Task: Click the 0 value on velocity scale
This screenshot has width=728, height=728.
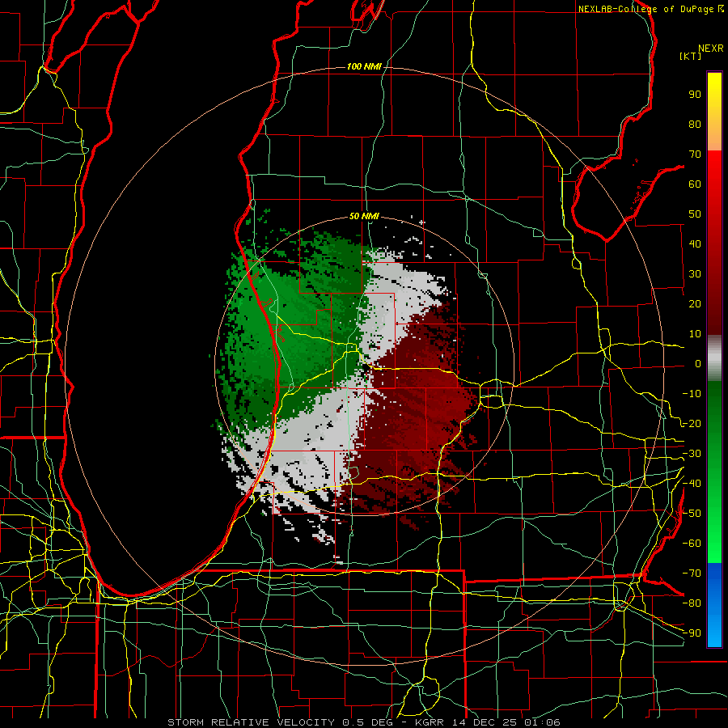Action: [x=698, y=364]
